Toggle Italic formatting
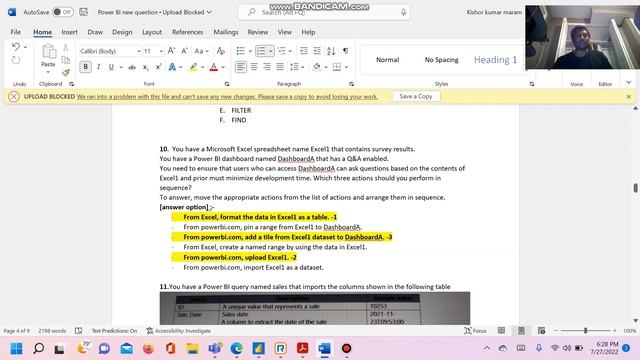Screen dimensions: 640x360 98,67
